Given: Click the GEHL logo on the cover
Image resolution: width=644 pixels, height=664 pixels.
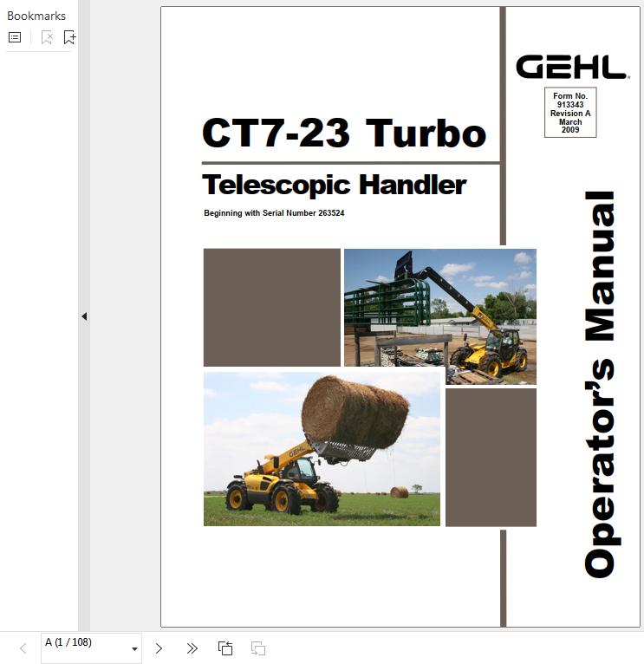Looking at the screenshot, I should click(573, 67).
